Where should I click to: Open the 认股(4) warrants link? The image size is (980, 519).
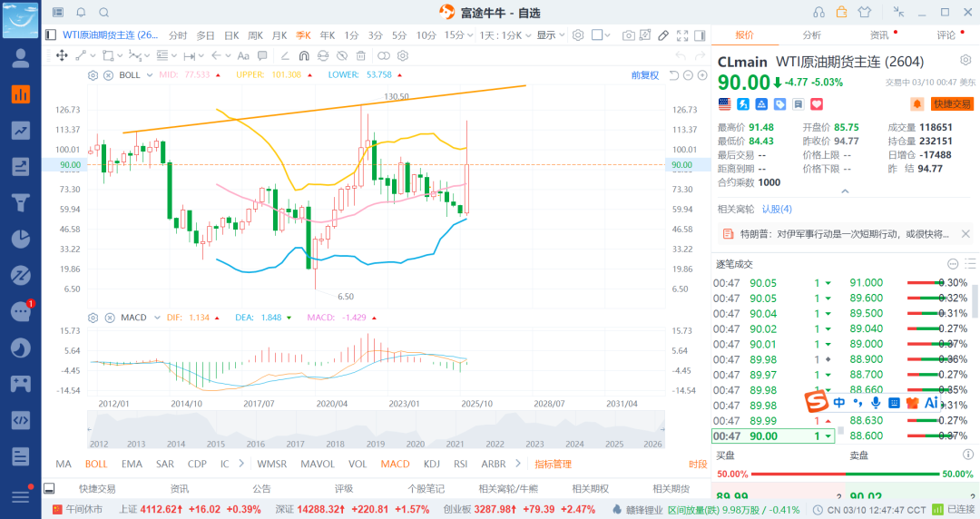(x=776, y=210)
